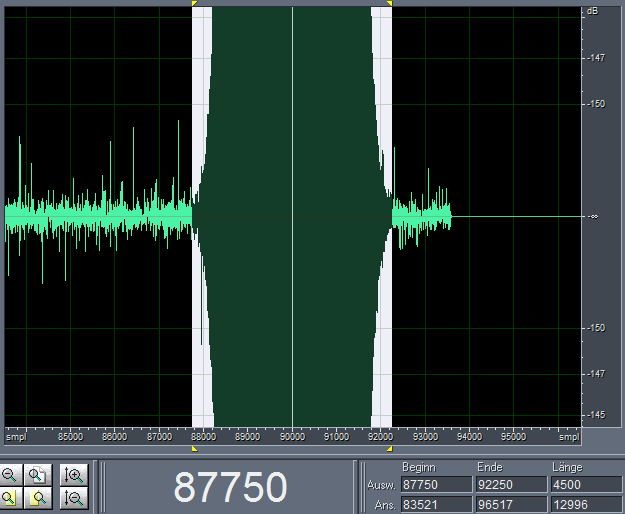The height and width of the screenshot is (514, 625).
Task: Click the 88000 mark on the ruler
Action: [203, 437]
